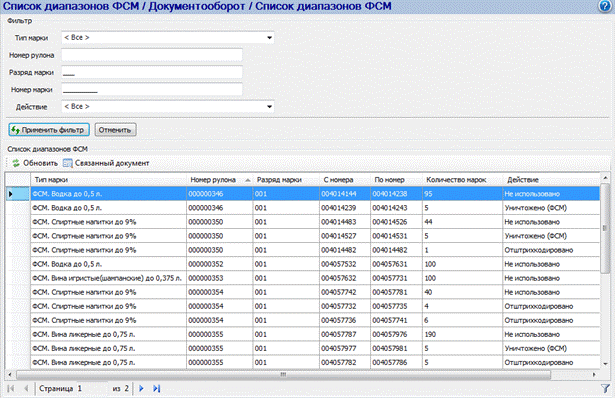Sort by Номер рулона column header
Image resolution: width=615 pixels, height=398 pixels.
click(220, 180)
